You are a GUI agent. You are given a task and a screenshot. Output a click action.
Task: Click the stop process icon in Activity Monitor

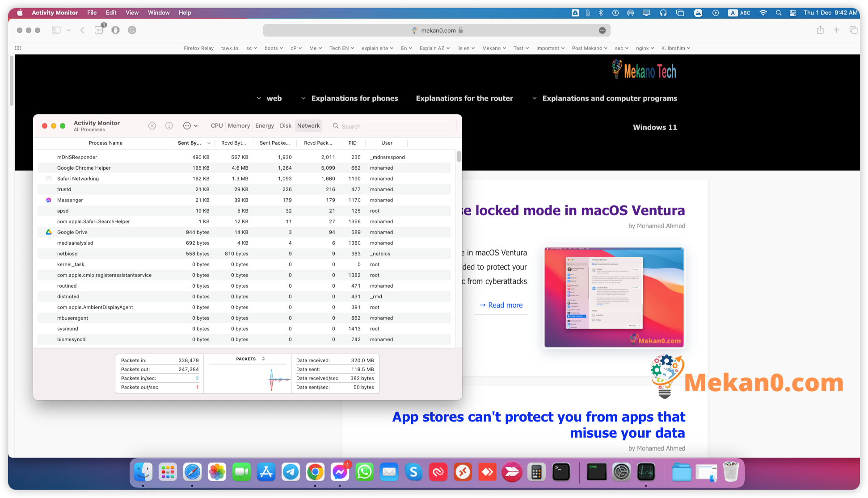[x=152, y=126]
